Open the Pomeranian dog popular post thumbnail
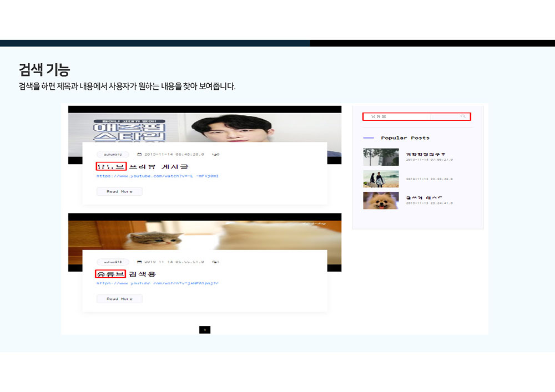Screen dimensions: 555x392 click(x=381, y=200)
